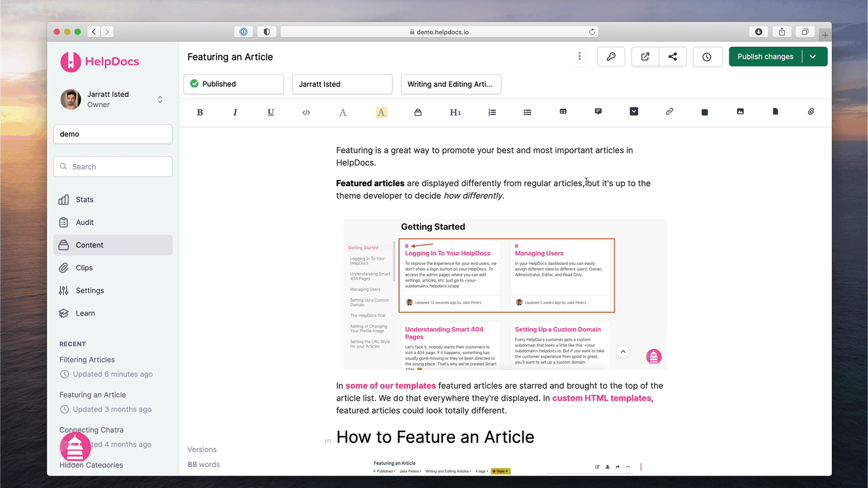
Task: Go back with Safari's back arrow
Action: pos(94,32)
